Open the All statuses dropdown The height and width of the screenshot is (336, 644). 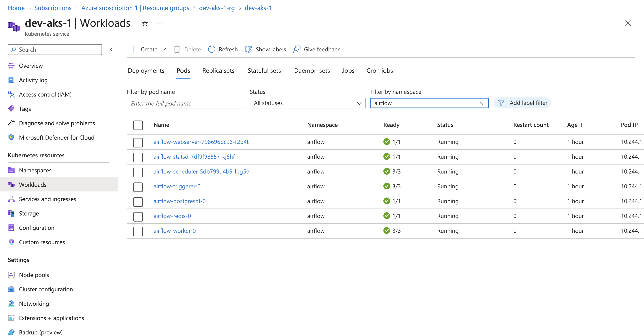[x=307, y=103]
